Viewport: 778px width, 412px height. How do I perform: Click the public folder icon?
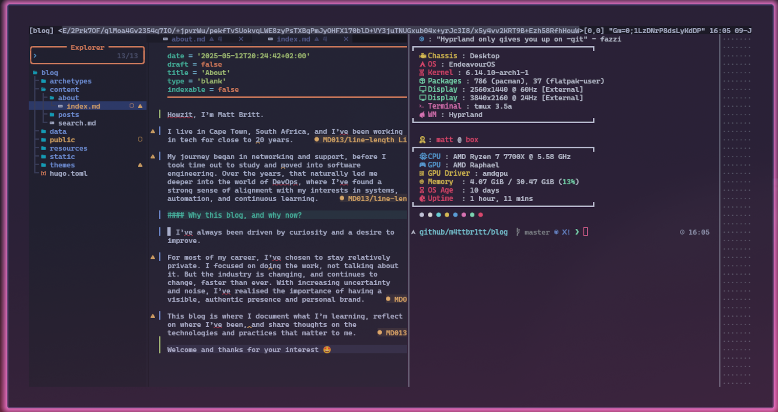point(44,139)
